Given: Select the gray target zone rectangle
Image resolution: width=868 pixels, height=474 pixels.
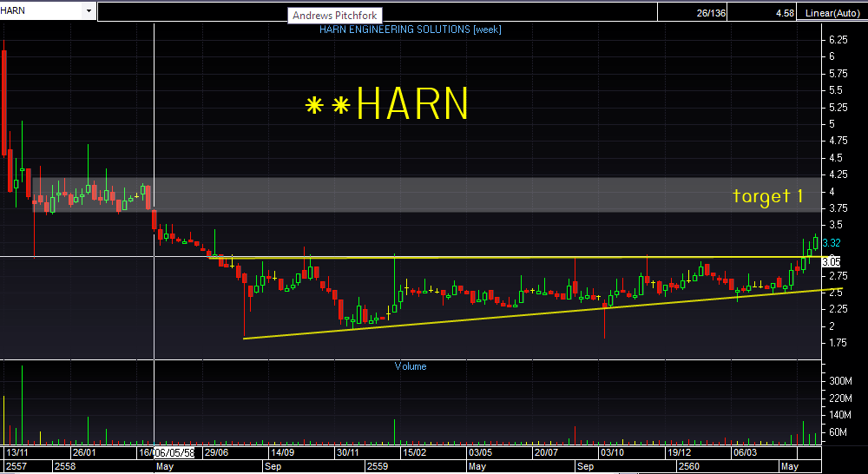Looking at the screenshot, I should [x=426, y=194].
